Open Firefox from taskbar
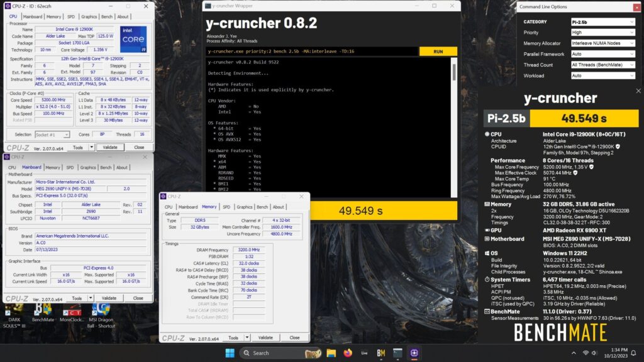The height and width of the screenshot is (362, 644). coord(348,353)
